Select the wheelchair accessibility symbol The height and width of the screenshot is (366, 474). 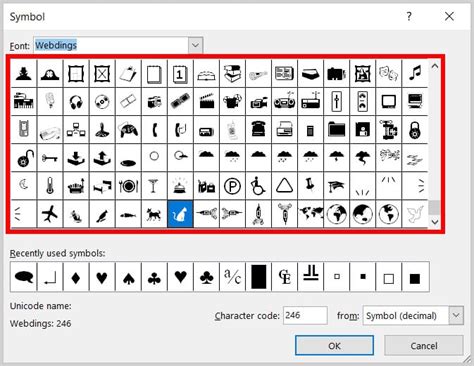click(x=258, y=186)
